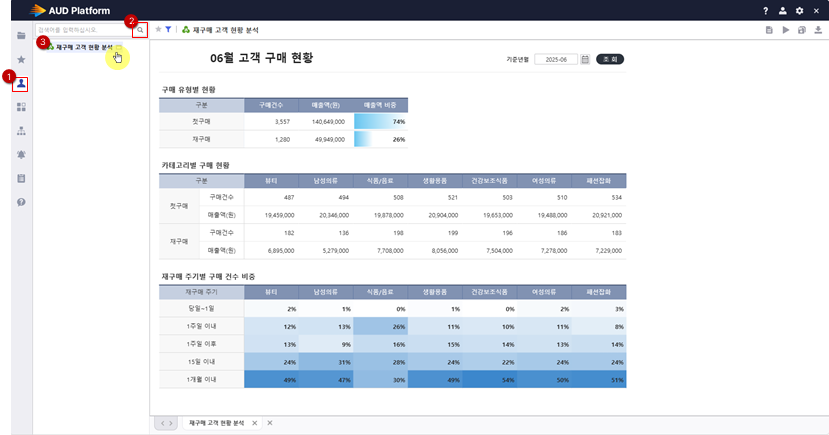The width and height of the screenshot is (829, 435).
Task: Click the 조회 button
Action: (610, 60)
